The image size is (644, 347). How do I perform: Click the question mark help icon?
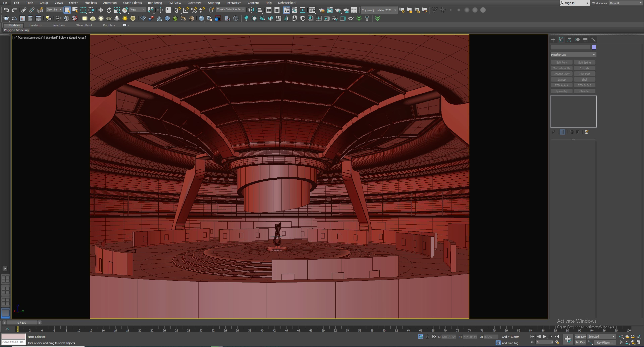coord(235,18)
